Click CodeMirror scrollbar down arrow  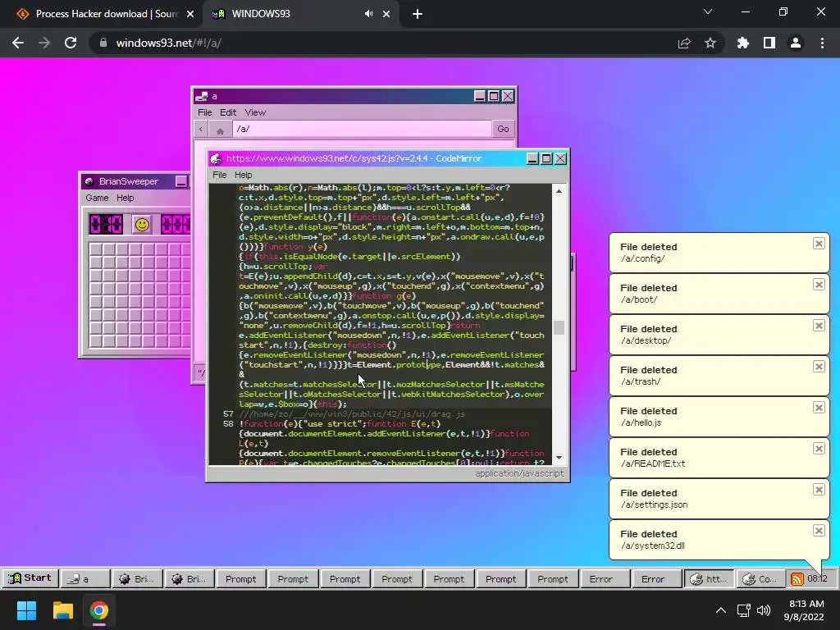click(x=559, y=458)
